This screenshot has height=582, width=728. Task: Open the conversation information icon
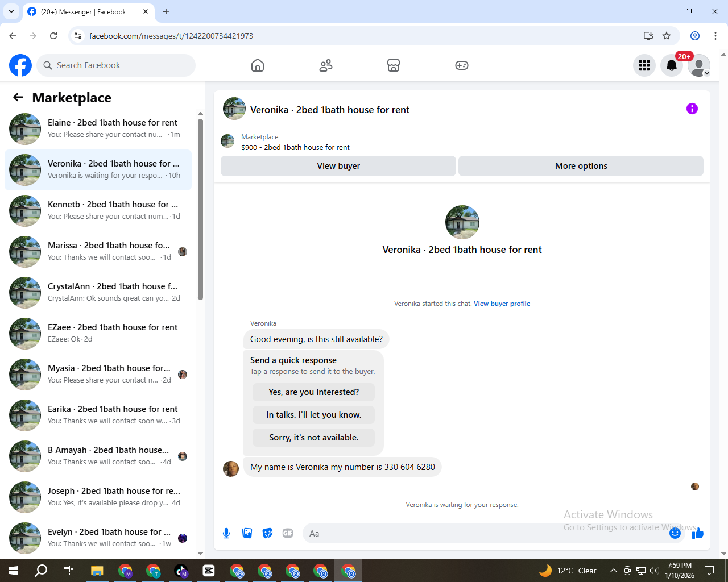pyautogui.click(x=692, y=109)
